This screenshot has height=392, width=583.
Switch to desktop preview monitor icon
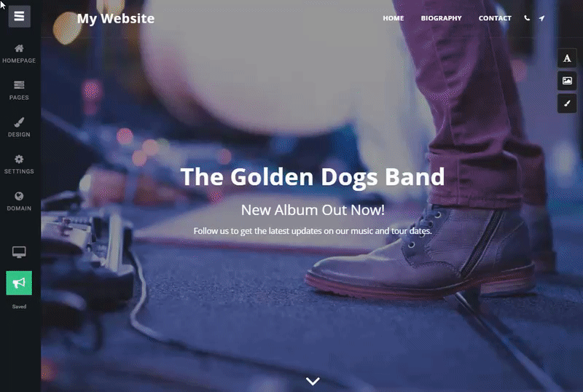click(19, 252)
